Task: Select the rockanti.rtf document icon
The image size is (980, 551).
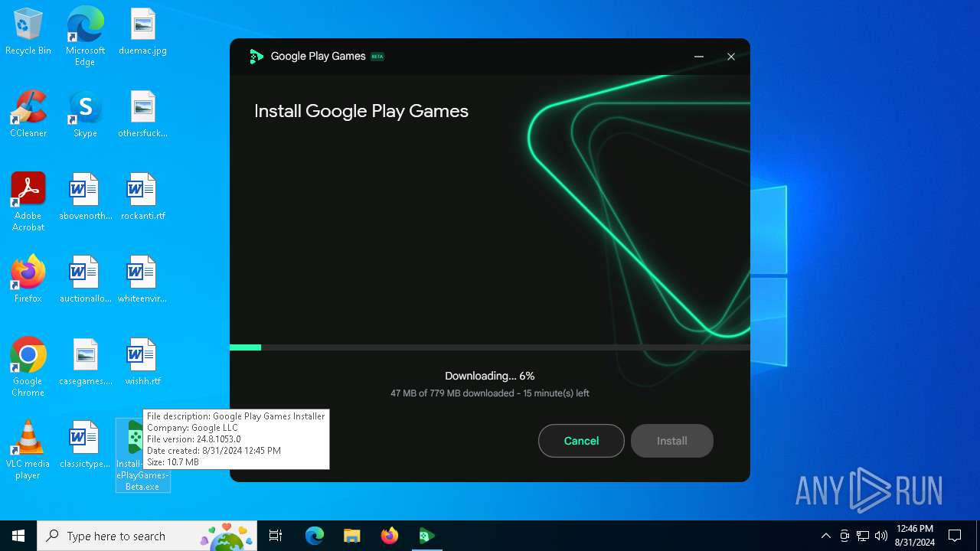Action: coord(142,197)
